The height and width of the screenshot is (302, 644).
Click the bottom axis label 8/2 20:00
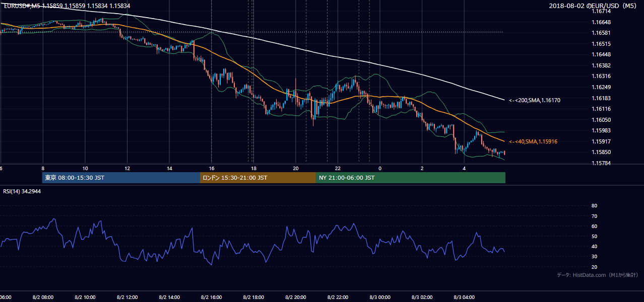click(x=296, y=297)
